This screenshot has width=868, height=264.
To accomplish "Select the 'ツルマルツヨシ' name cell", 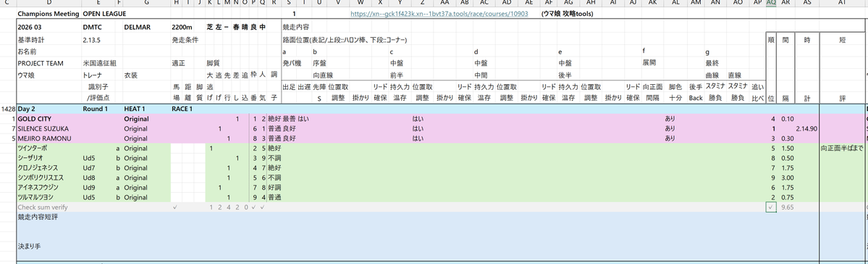I will coord(36,197).
